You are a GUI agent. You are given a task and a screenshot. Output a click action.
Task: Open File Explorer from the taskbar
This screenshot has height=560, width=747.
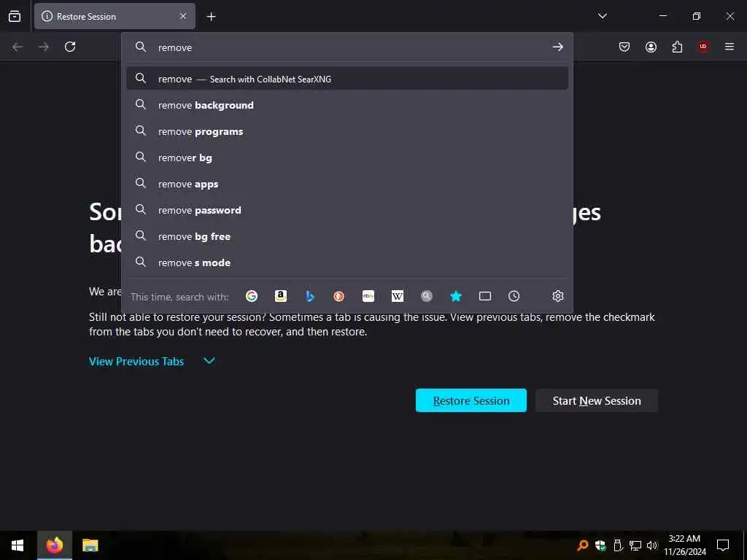[90, 545]
